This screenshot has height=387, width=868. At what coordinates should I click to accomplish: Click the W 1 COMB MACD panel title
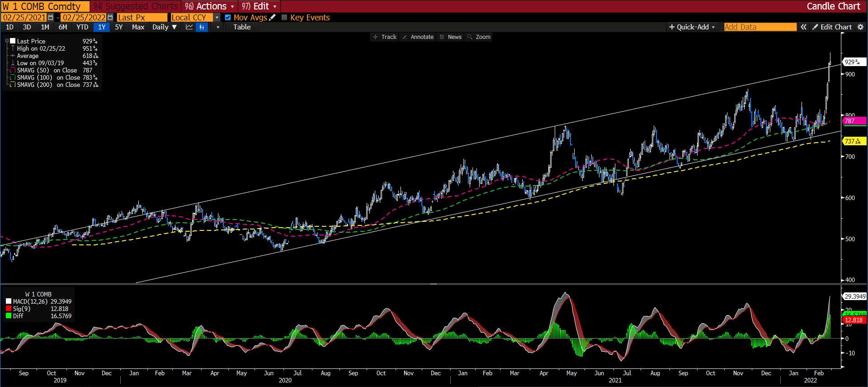click(38, 294)
